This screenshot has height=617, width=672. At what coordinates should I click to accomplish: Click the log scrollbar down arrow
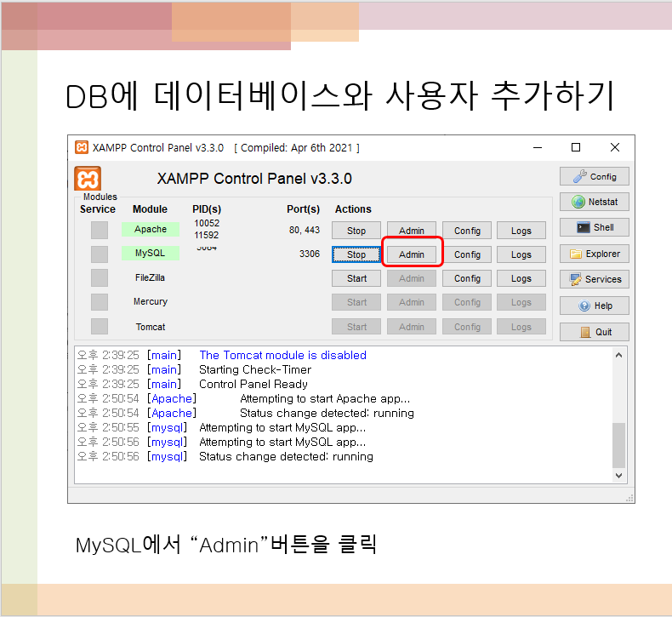618,475
